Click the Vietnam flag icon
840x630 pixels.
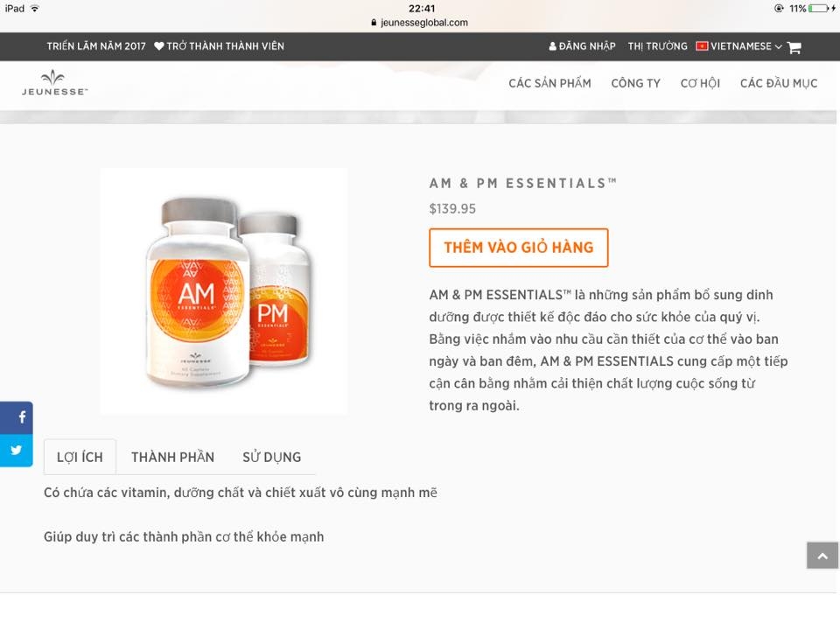(702, 46)
